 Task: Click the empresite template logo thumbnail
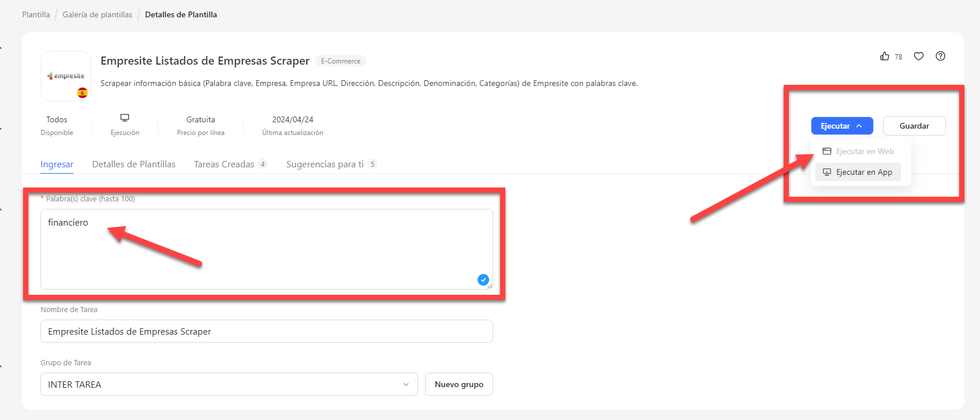pos(66,76)
